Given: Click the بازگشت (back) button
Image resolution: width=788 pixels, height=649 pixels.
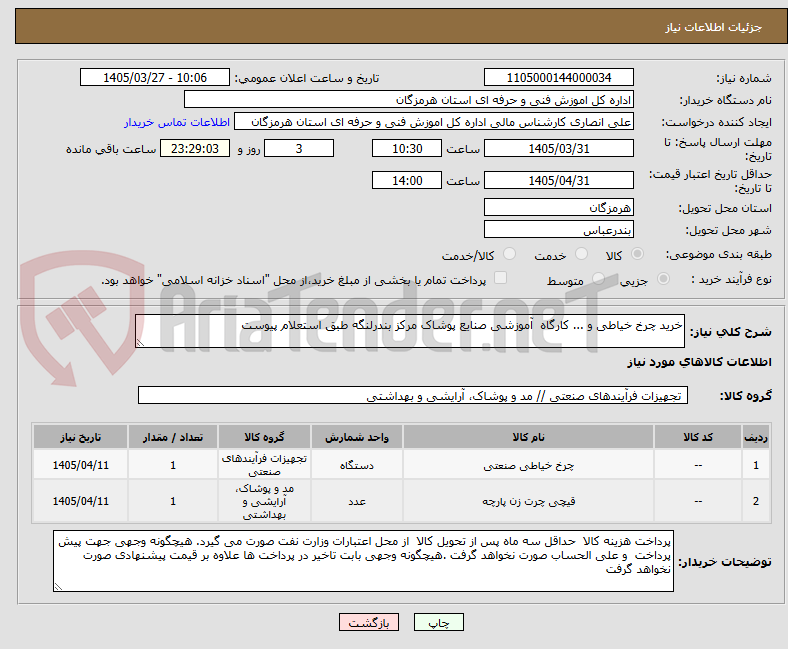Looking at the screenshot, I should (x=369, y=622).
